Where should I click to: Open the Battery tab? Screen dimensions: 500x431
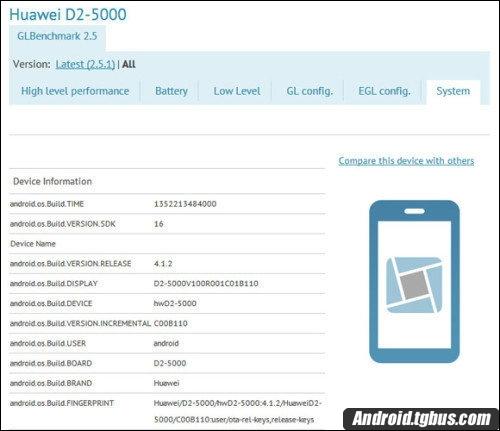(171, 91)
